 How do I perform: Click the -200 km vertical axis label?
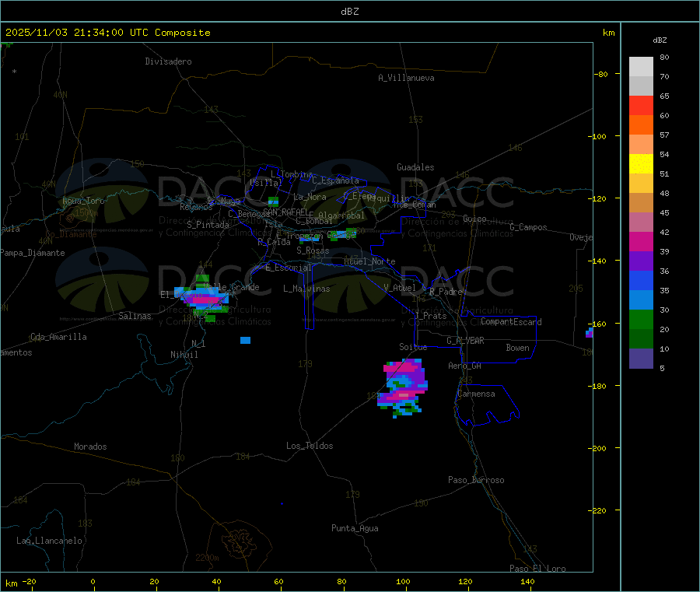[x=597, y=449]
